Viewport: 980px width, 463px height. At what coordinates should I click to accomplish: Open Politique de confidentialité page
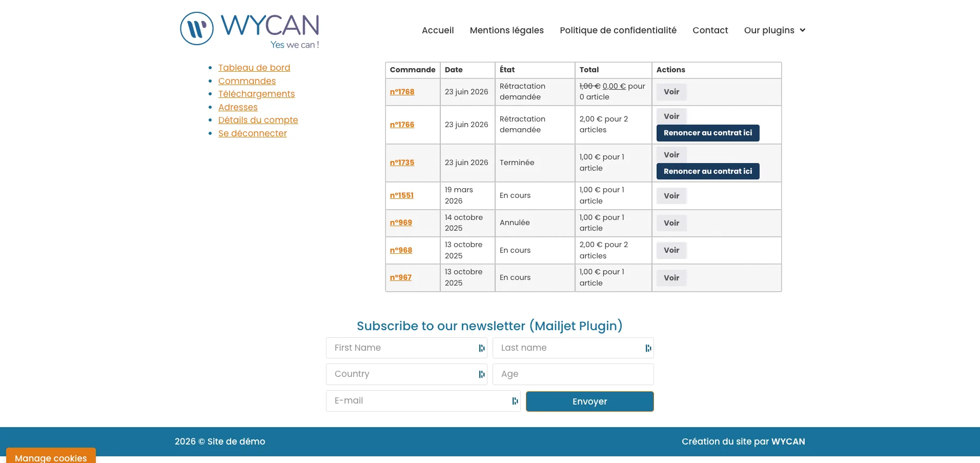618,30
